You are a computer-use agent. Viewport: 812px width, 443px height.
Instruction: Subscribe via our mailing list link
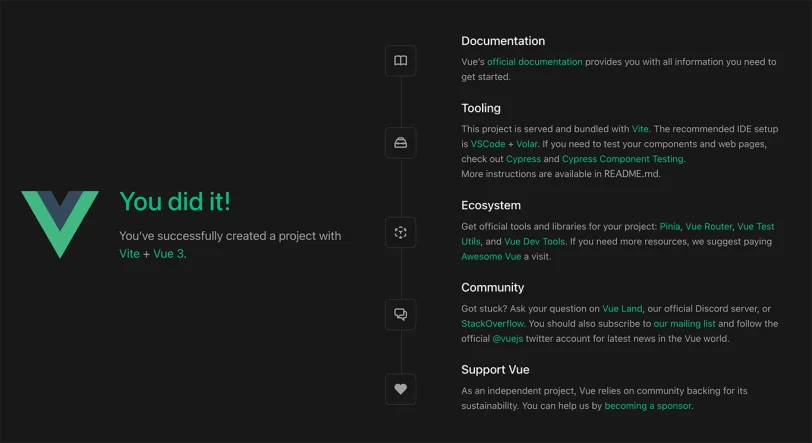pos(684,324)
